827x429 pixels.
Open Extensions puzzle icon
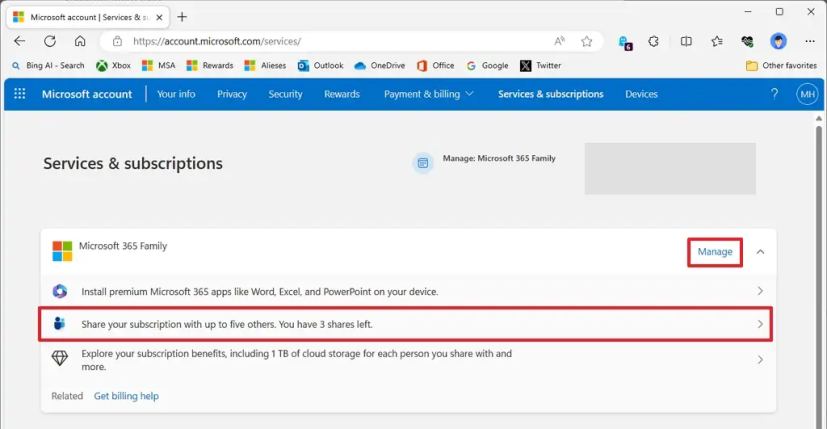tap(653, 41)
